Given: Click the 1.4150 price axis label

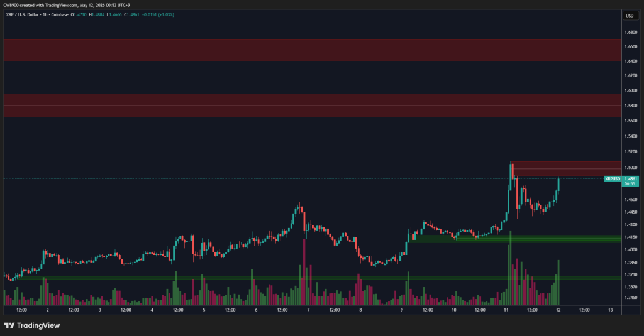Looking at the screenshot, I should coord(631,237).
